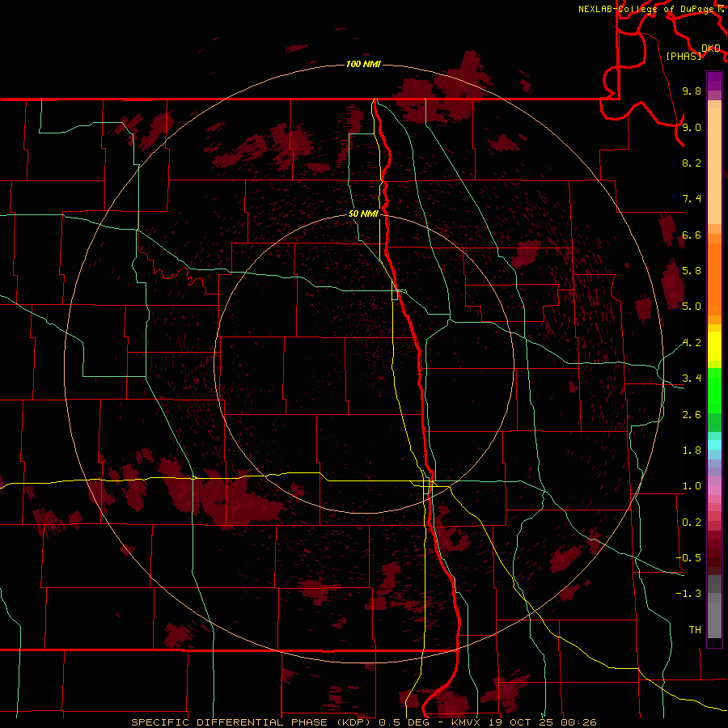Click the -0.5 scale value
Viewport: 728px width, 728px height.
pyautogui.click(x=688, y=557)
